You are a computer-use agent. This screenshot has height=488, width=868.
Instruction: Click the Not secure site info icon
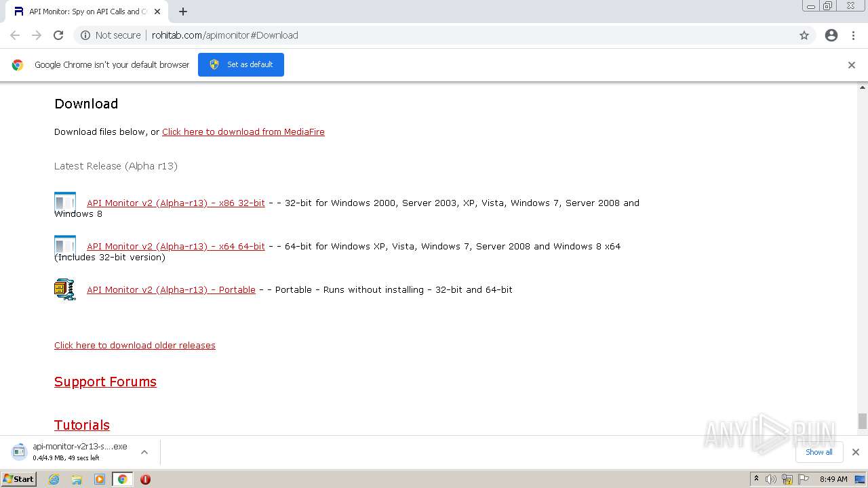click(85, 35)
